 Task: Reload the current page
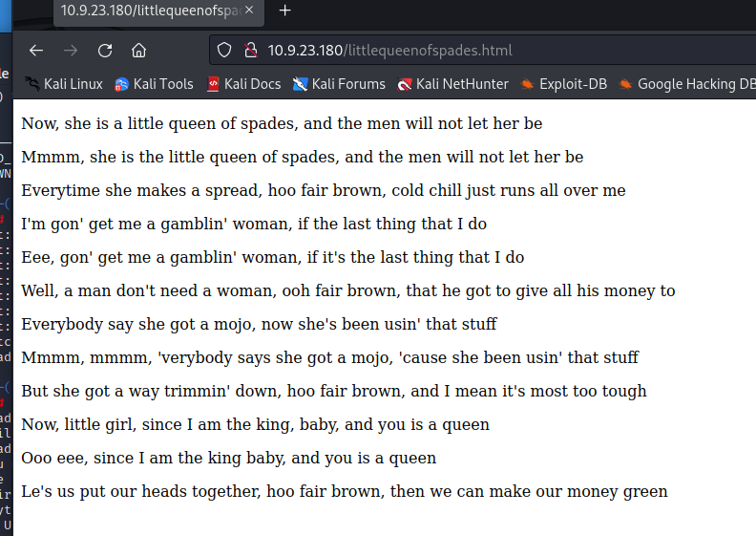coord(105,51)
